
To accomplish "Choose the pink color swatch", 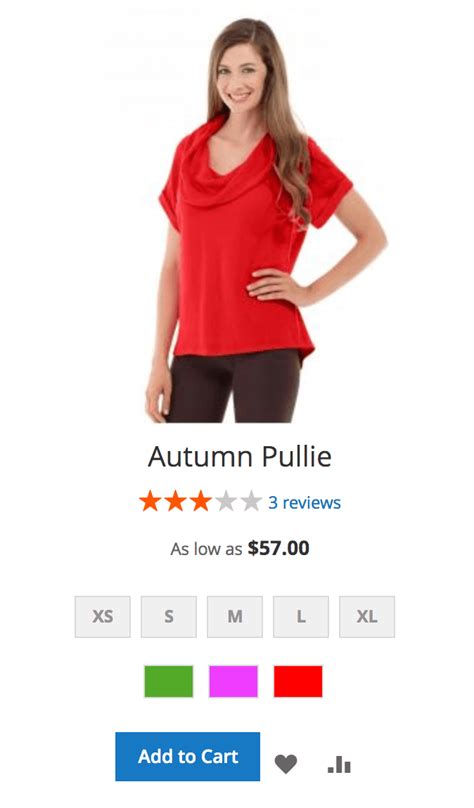I will point(233,681).
